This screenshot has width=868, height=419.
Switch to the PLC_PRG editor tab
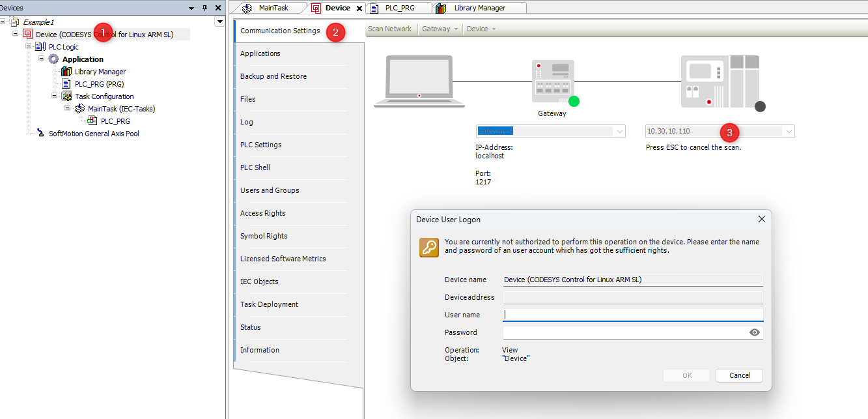click(x=399, y=8)
